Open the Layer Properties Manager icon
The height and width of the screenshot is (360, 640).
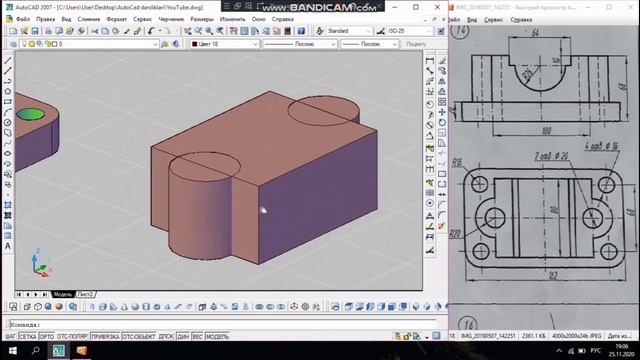tap(13, 44)
